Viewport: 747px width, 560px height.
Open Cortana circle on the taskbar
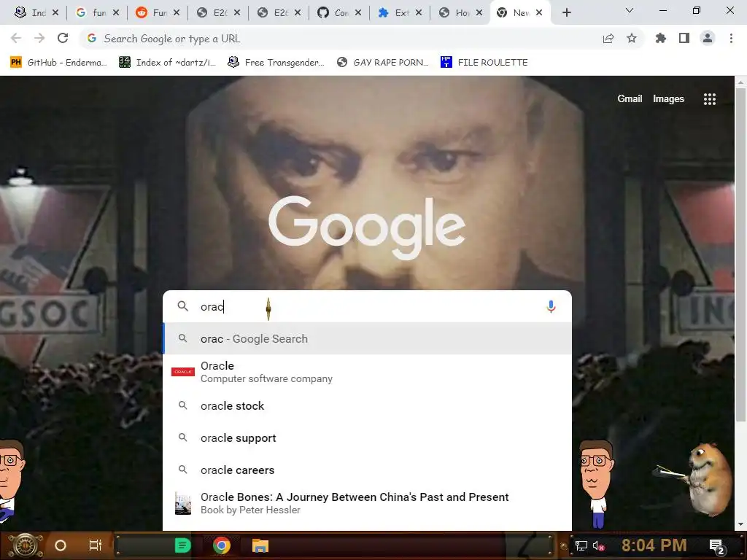[61, 545]
